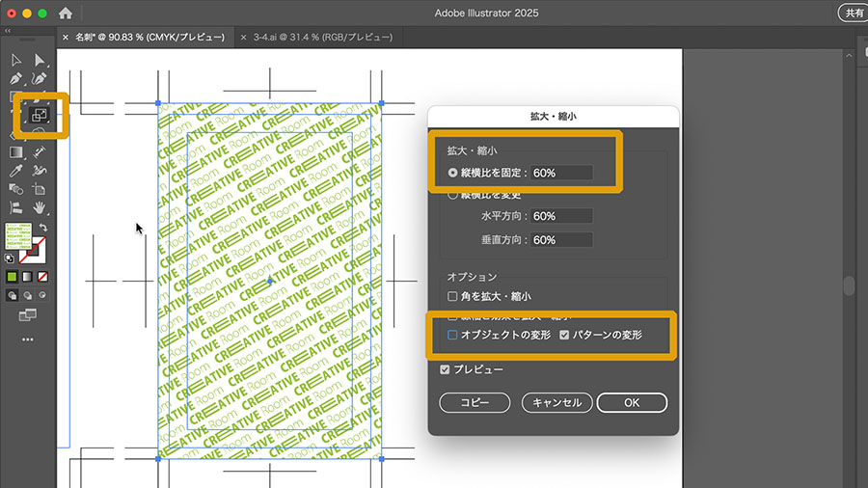Viewport: 868px width, 488px height.
Task: Go to Home screen icon
Action: (x=66, y=14)
